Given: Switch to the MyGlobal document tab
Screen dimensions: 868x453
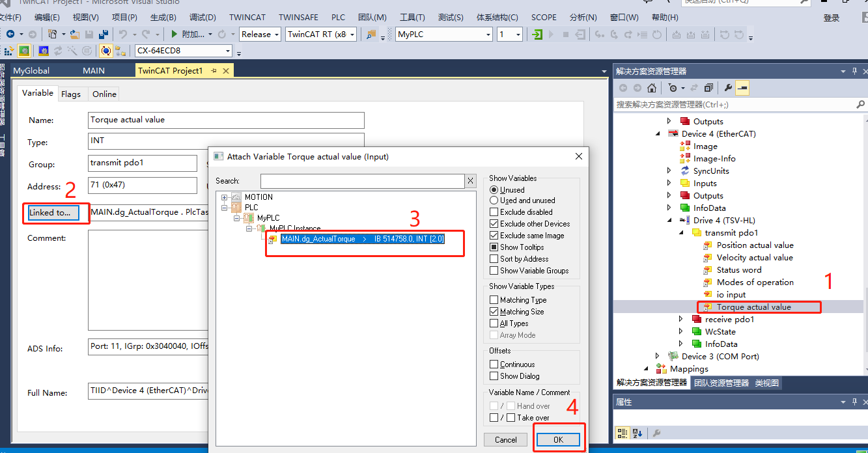Looking at the screenshot, I should pyautogui.click(x=31, y=70).
